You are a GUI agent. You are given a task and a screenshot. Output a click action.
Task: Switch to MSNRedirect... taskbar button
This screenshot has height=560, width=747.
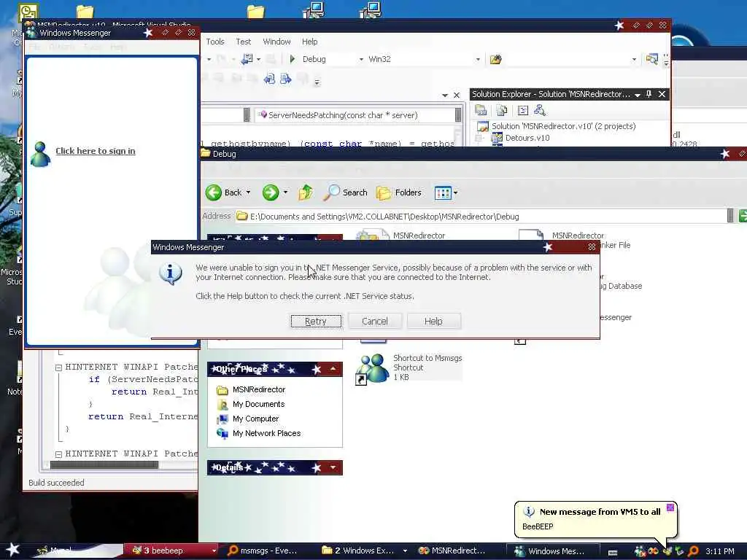(452, 551)
